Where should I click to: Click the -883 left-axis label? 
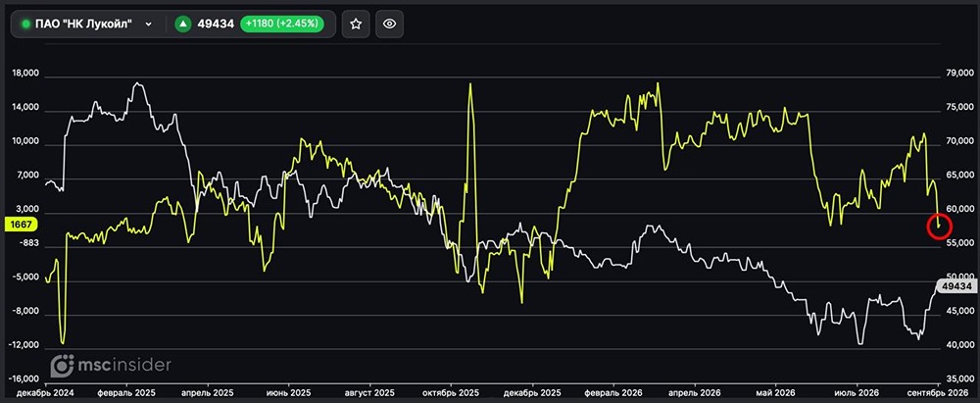coord(29,243)
